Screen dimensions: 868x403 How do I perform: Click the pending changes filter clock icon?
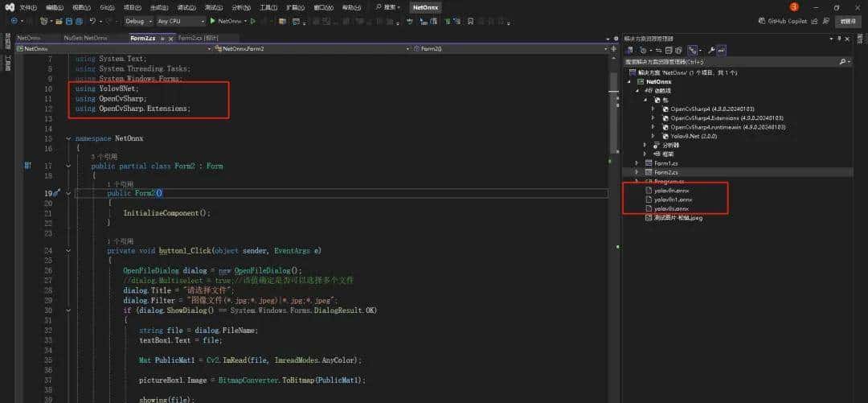pyautogui.click(x=644, y=50)
